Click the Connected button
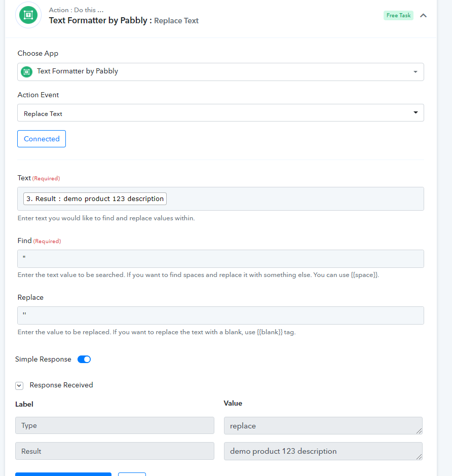Viewport: 452px width, 476px height. click(x=42, y=139)
